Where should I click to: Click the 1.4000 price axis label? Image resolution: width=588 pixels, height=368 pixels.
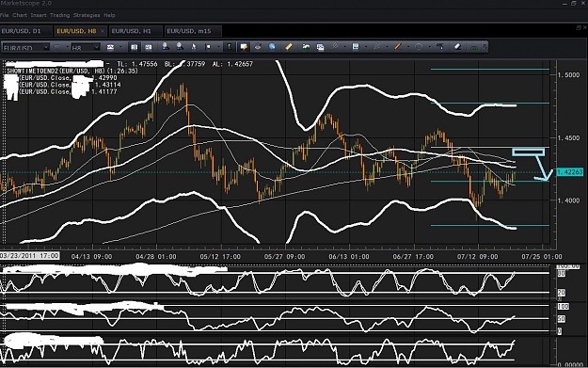click(568, 200)
